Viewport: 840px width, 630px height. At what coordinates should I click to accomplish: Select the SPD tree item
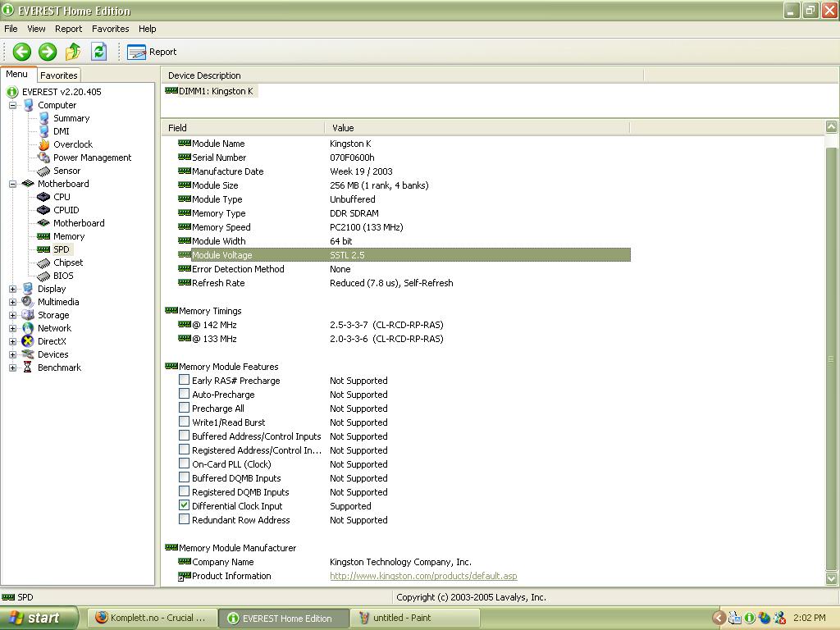point(61,249)
